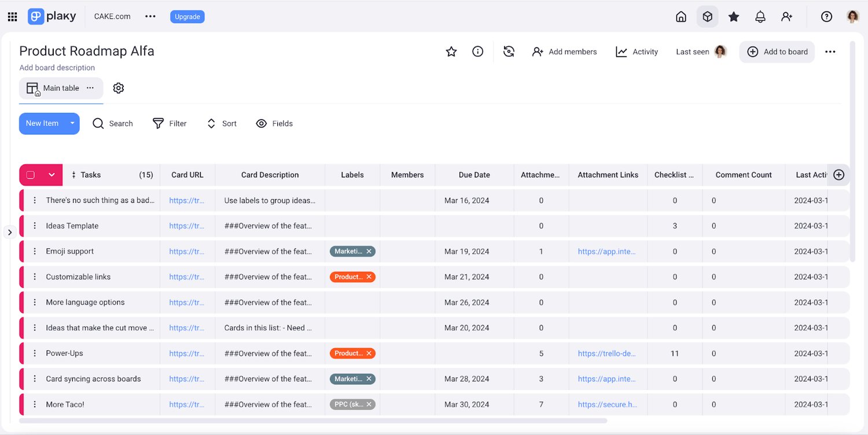Expand the New Item dropdown arrow

[x=72, y=123]
